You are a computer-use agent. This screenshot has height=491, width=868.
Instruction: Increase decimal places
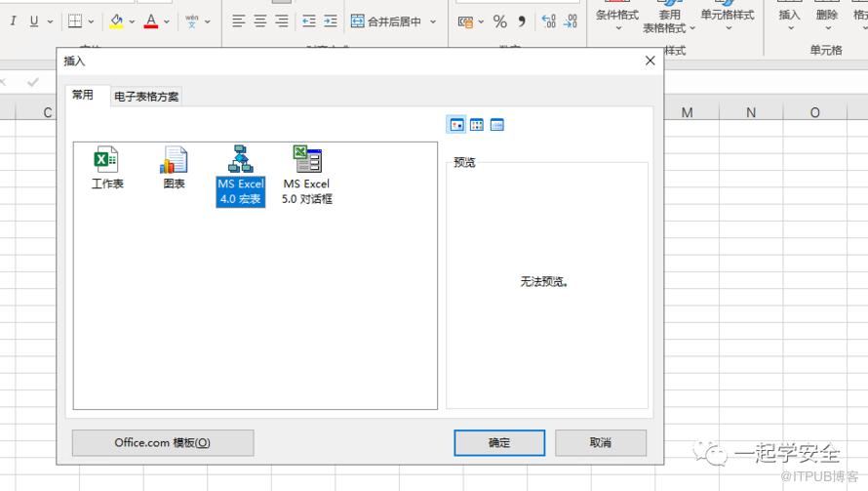coord(548,21)
